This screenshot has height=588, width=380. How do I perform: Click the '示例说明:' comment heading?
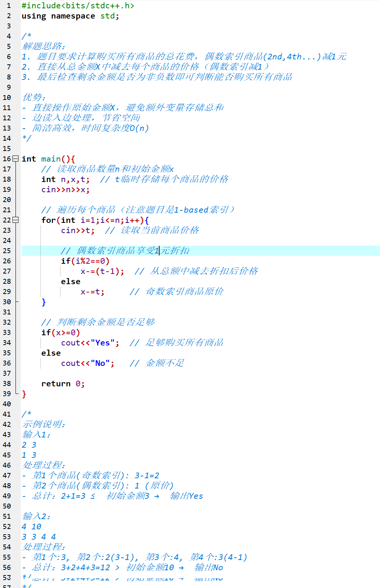[x=43, y=424]
